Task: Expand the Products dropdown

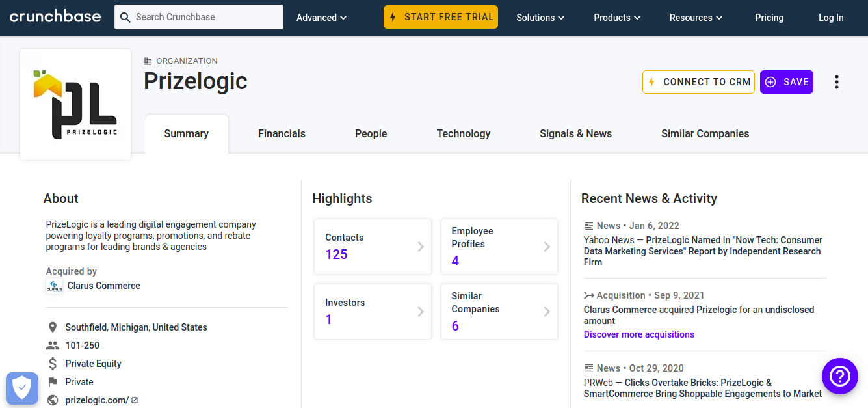Action: [617, 18]
